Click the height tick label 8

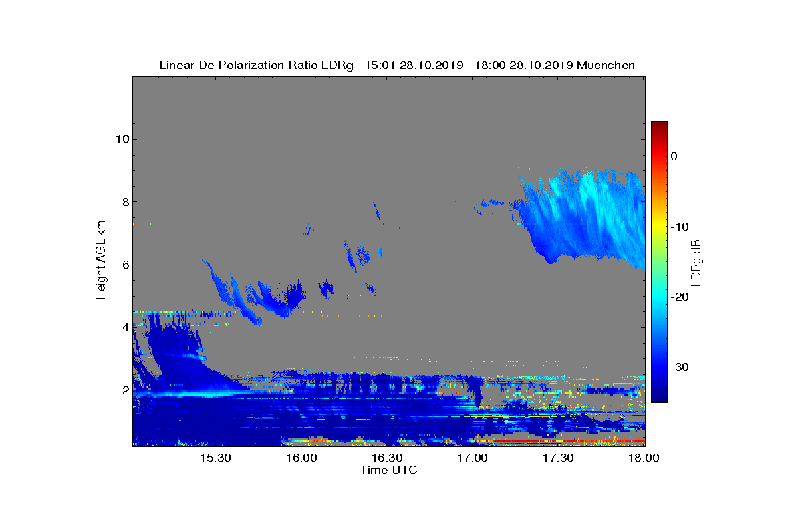(x=124, y=202)
